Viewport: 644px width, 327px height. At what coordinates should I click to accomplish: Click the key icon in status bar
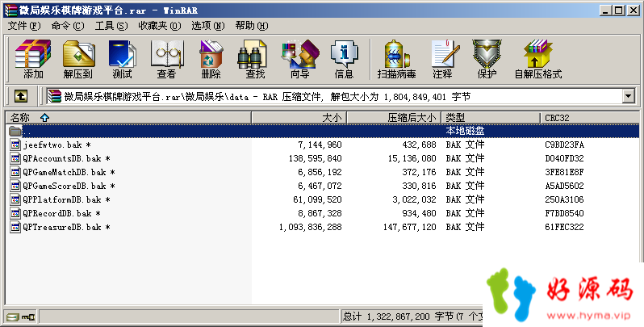[x=28, y=317]
